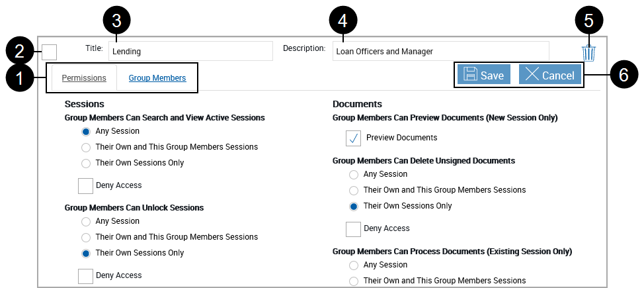644x288 pixels.
Task: Select Their Own and This Group under Search and View
Action: tap(86, 147)
